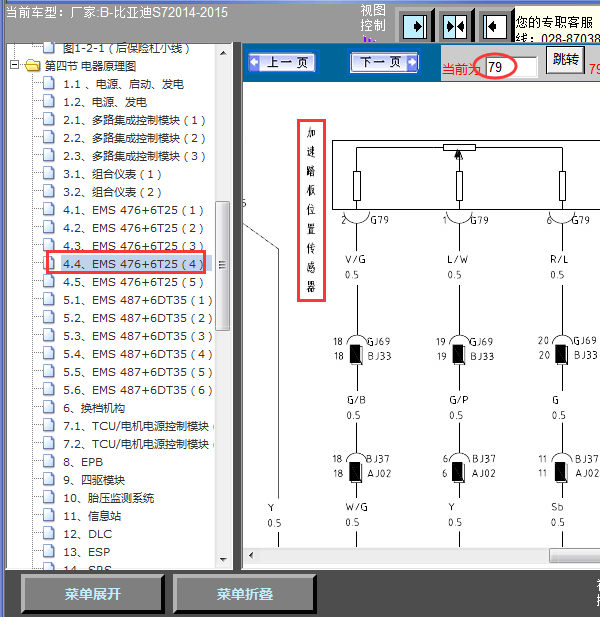The height and width of the screenshot is (617, 600).
Task: Open 图1-2-1（后保险杠小线）item
Action: (x=126, y=48)
